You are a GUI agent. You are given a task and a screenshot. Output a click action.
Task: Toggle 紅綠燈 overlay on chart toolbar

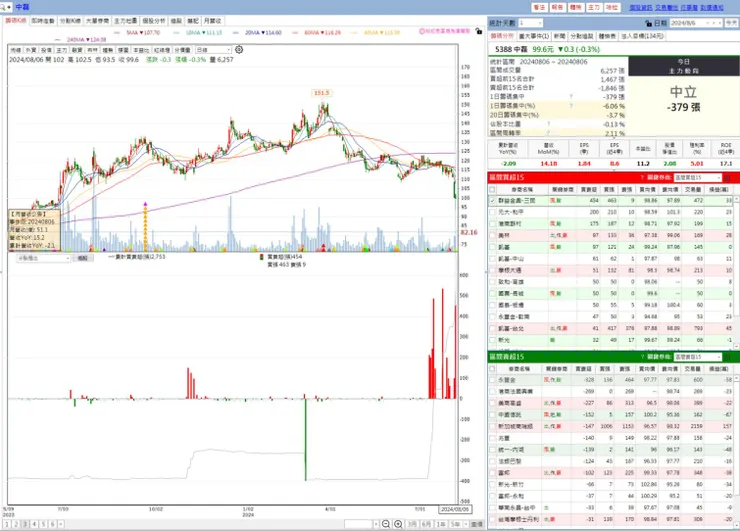click(162, 50)
